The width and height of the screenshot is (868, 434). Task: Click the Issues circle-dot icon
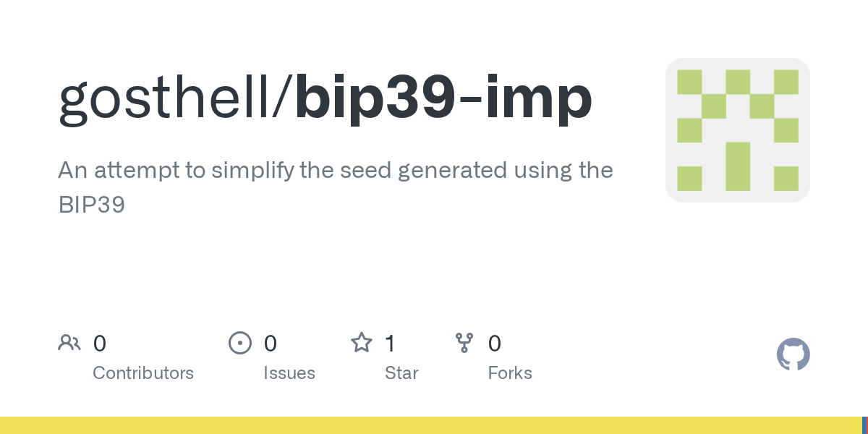pyautogui.click(x=239, y=343)
